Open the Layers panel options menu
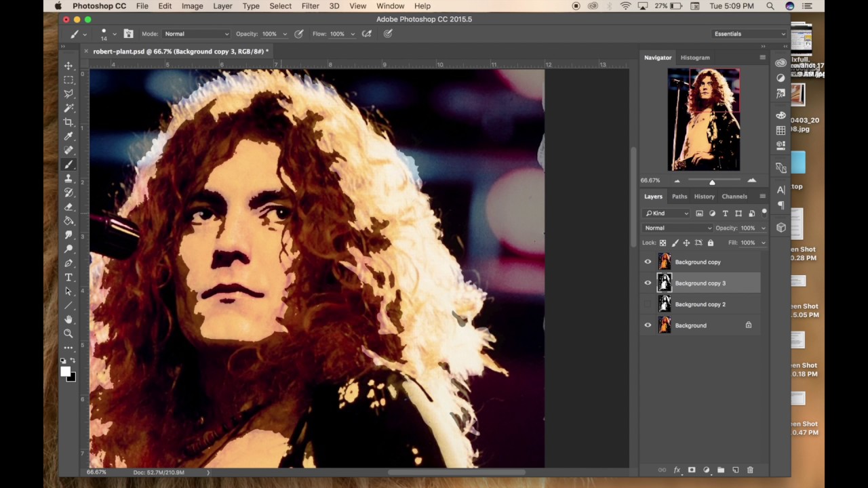Viewport: 868px width, 488px height. [762, 197]
